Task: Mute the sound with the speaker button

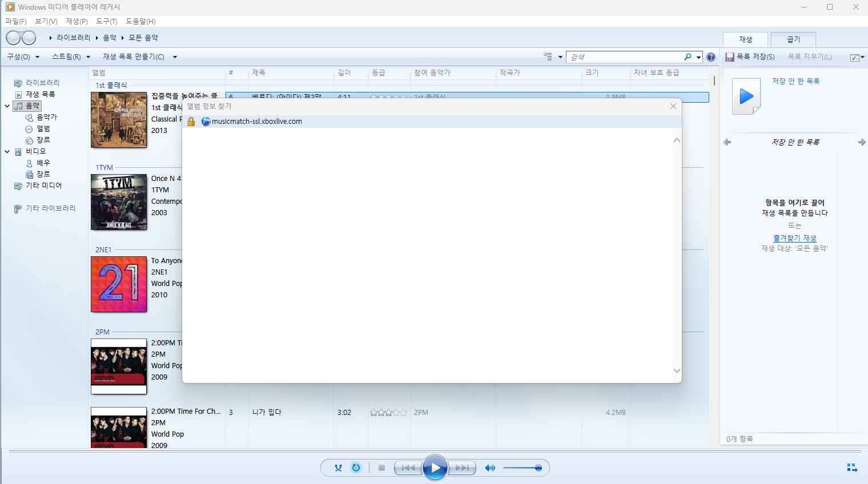Action: [490, 468]
